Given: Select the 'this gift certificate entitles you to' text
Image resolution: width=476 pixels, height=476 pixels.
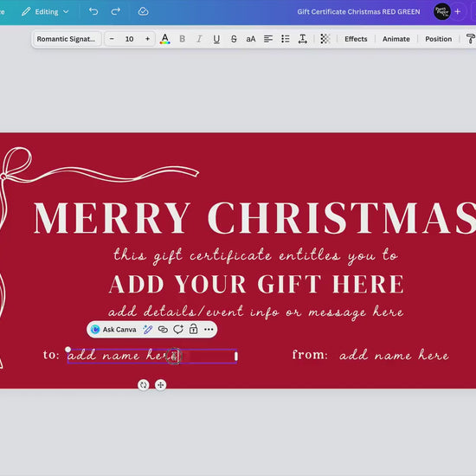Looking at the screenshot, I should click(x=255, y=255).
